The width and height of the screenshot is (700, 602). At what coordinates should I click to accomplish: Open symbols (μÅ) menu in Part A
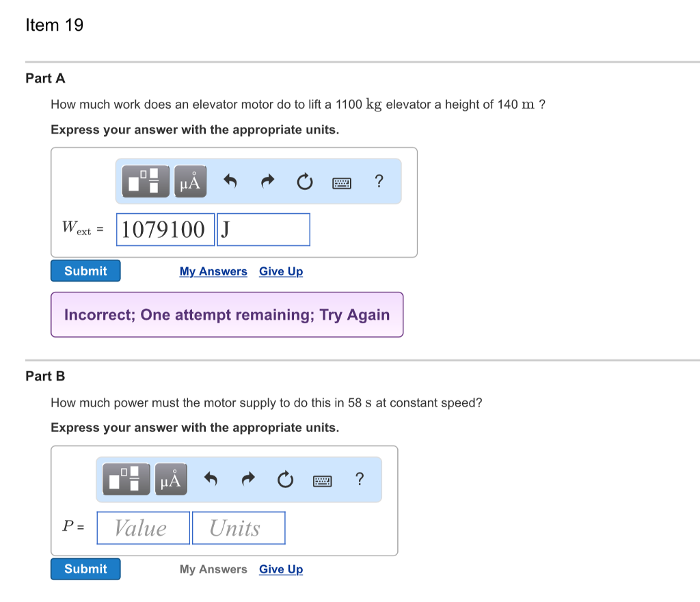191,182
